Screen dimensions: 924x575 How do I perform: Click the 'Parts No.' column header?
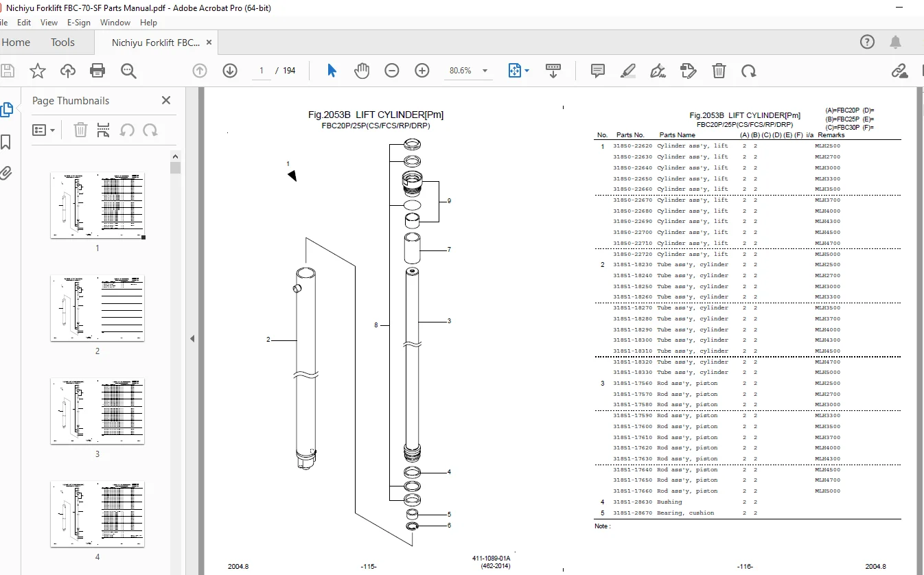pos(630,135)
